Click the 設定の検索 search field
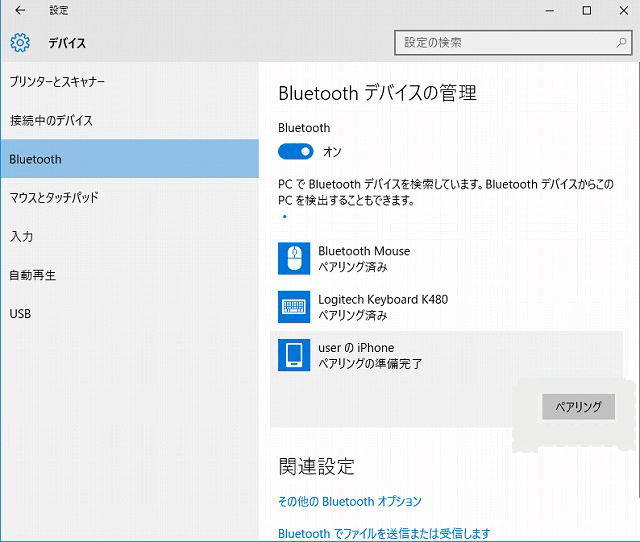The height and width of the screenshot is (542, 640). 503,43
